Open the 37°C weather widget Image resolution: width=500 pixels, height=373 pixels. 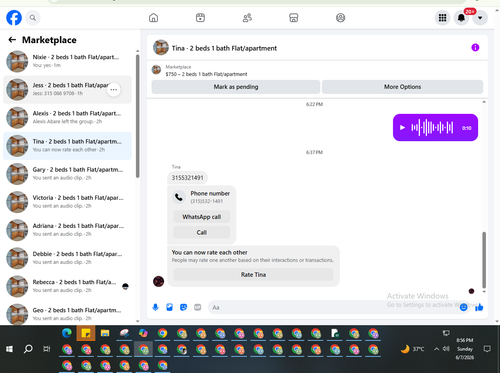click(413, 349)
